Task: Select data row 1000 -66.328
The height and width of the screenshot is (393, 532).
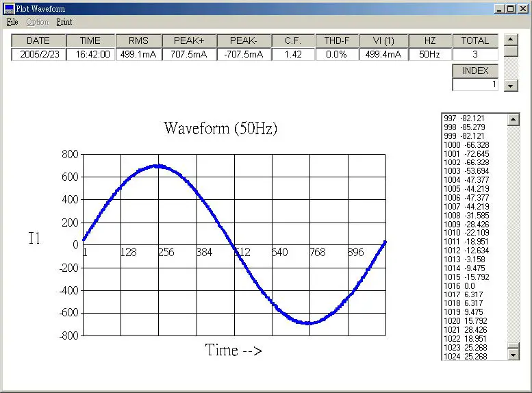Action: (x=475, y=145)
